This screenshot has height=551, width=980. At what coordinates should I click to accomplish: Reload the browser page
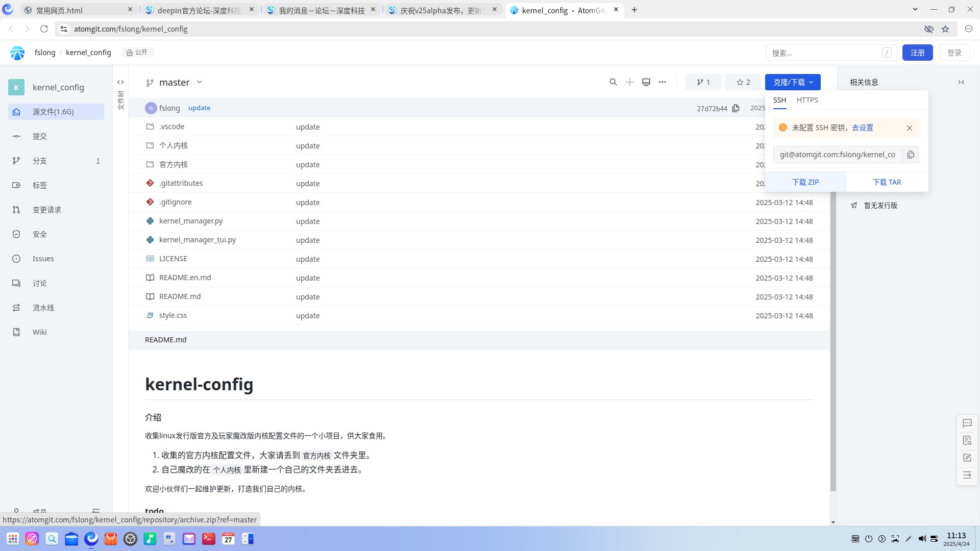pos(44,29)
